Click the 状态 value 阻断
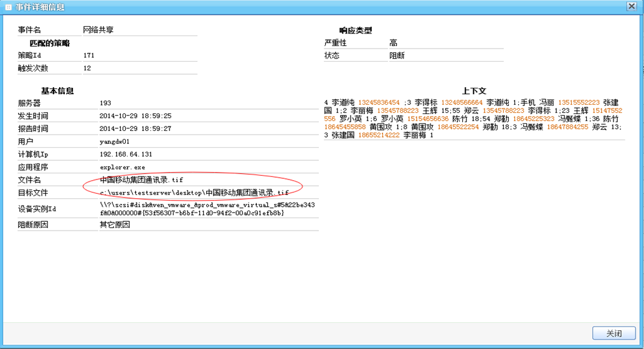Image resolution: width=644 pixels, height=349 pixels. (397, 55)
